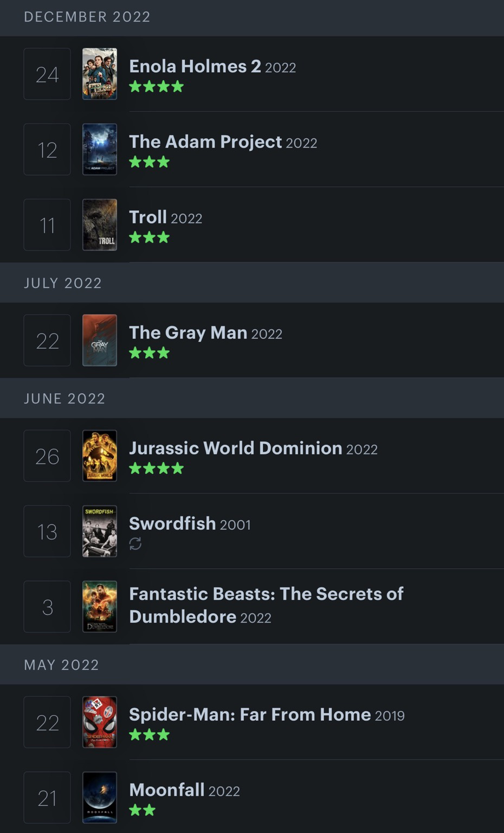Screen dimensions: 504x833
Task: Tap The Adam Project poster thumbnail
Action: 100,149
